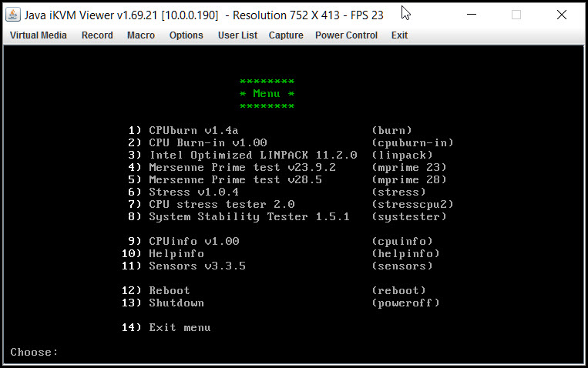Open the Record menu
Viewport: 588px width, 368px height.
point(97,35)
